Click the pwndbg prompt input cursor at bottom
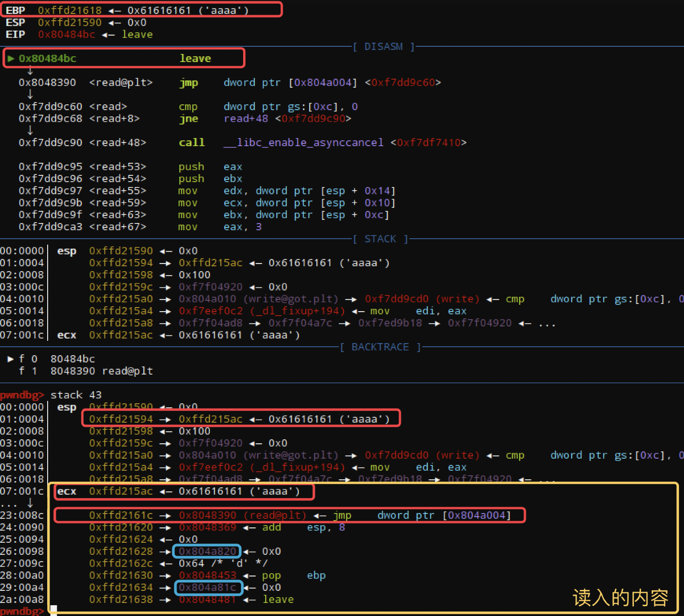Viewport: 684px width, 616px height. pyautogui.click(x=53, y=611)
